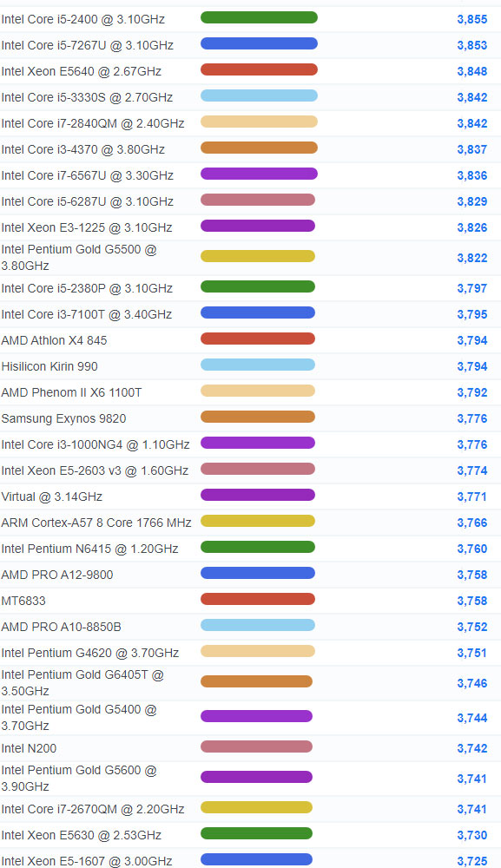
Task: Select AMD PRO A12-9800
Action: (x=57, y=575)
